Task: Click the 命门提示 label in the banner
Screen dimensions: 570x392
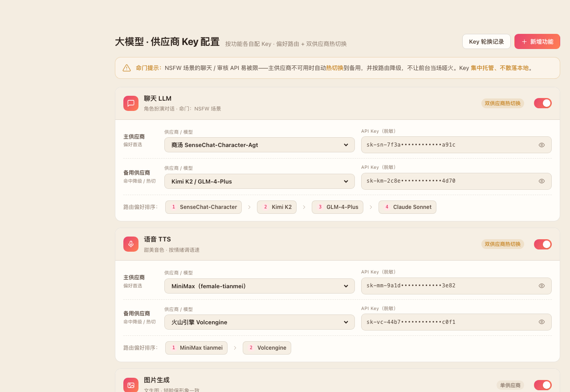Action: [149, 68]
